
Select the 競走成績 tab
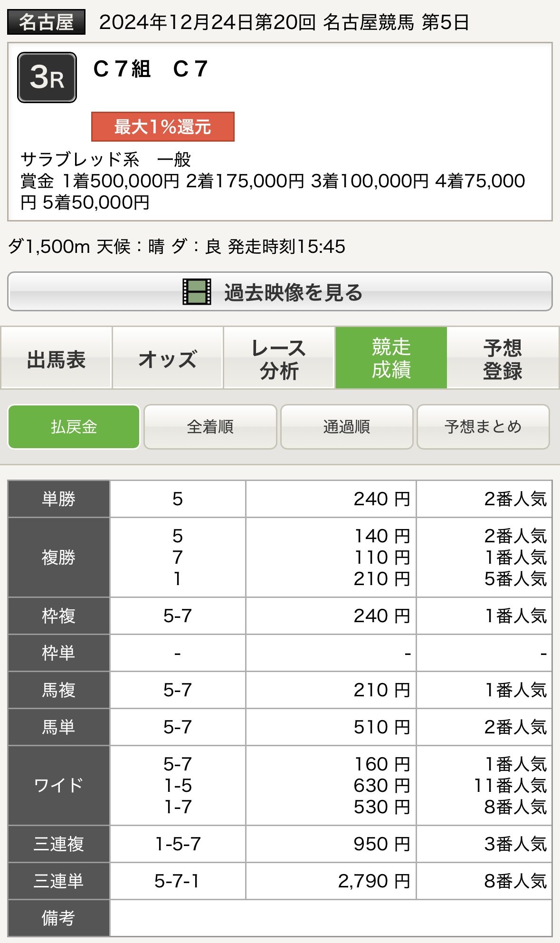[391, 358]
